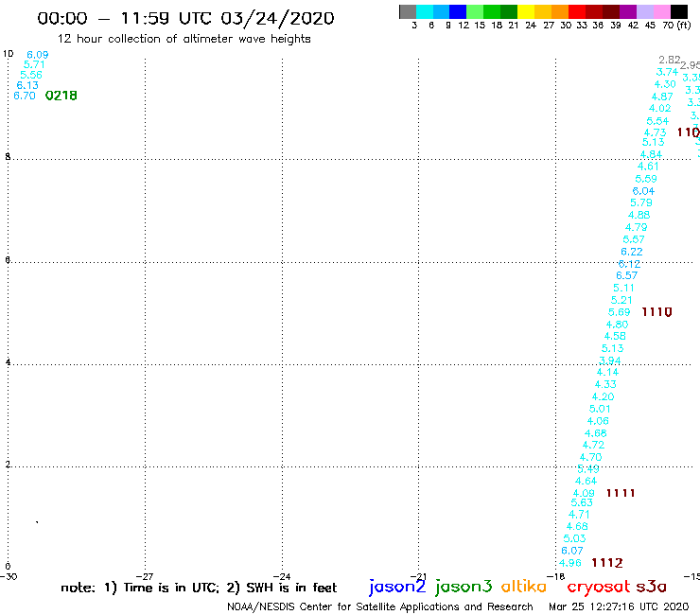The height and width of the screenshot is (615, 700).
Task: Click the dark red 1112 time label
Action: click(x=607, y=563)
